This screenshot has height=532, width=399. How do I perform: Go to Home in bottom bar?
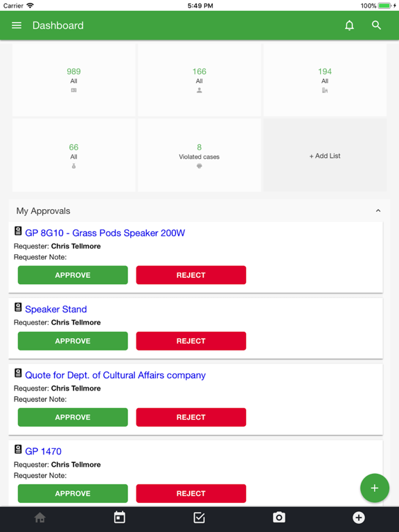(40, 517)
